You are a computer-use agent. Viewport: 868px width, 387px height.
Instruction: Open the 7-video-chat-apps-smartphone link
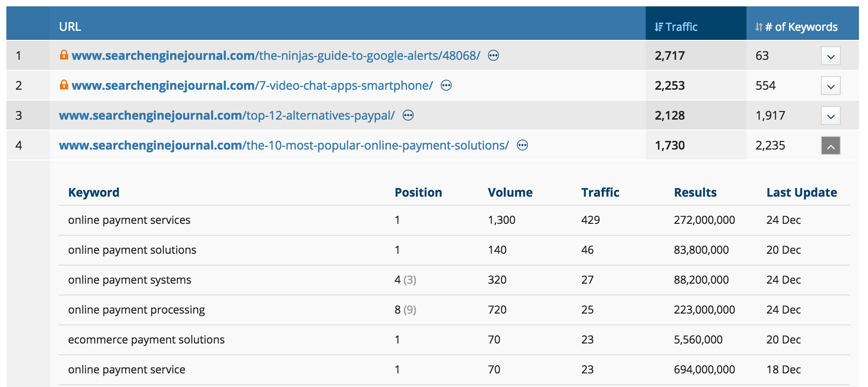[252, 86]
